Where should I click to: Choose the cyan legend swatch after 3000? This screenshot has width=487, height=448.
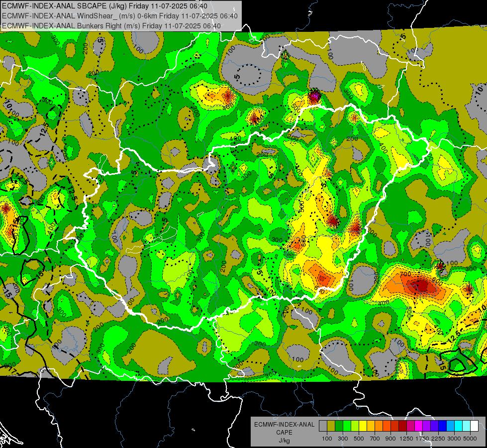click(459, 426)
